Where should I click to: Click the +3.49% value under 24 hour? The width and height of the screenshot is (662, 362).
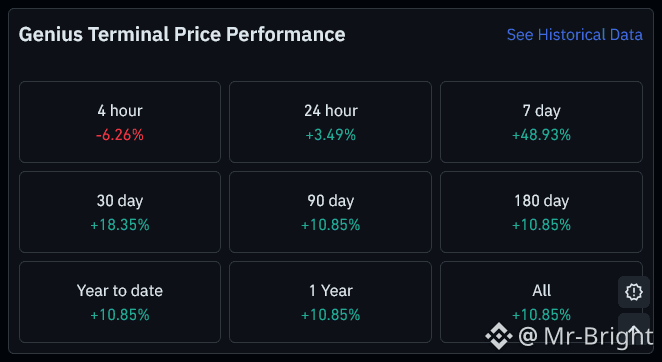331,135
